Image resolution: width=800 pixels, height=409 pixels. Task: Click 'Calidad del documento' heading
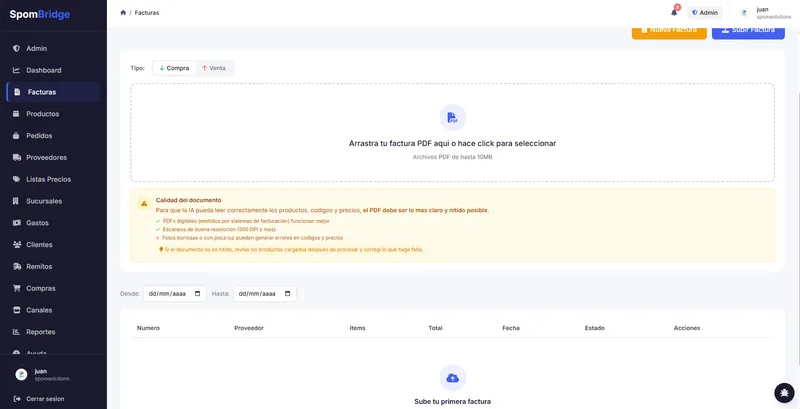click(188, 200)
